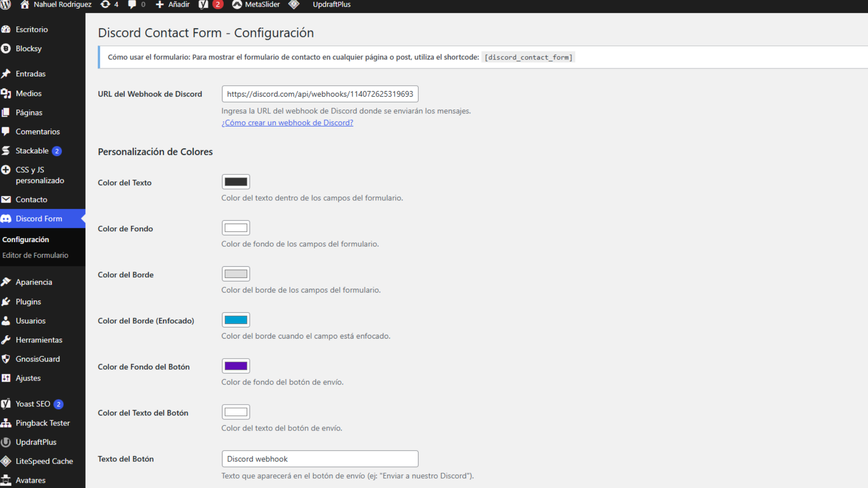Open the Color del Texto swatch picker
Screen dimensions: 868x488
236,182
